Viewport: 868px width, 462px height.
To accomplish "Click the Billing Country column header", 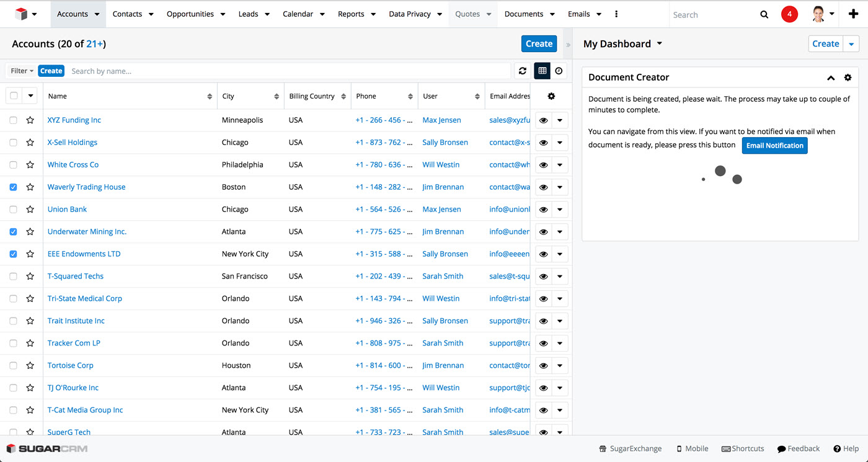I will [x=312, y=96].
